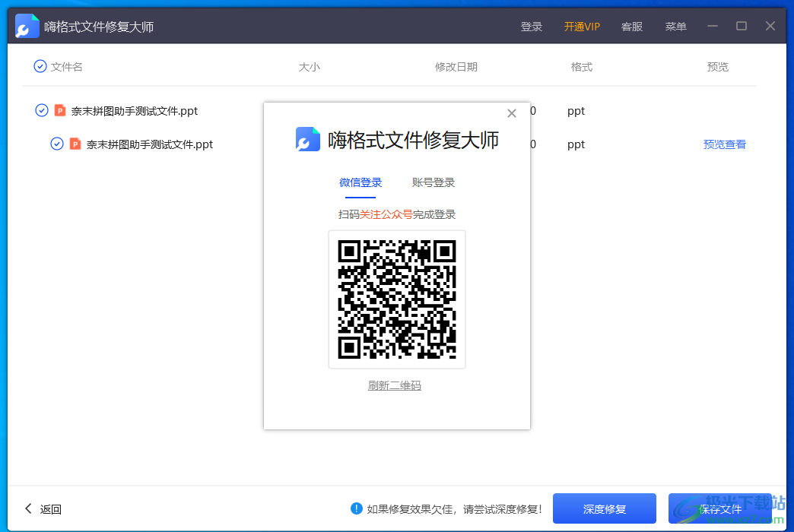Select the top-level 奈末拼图助手测试文件.ppt filename

(134, 111)
